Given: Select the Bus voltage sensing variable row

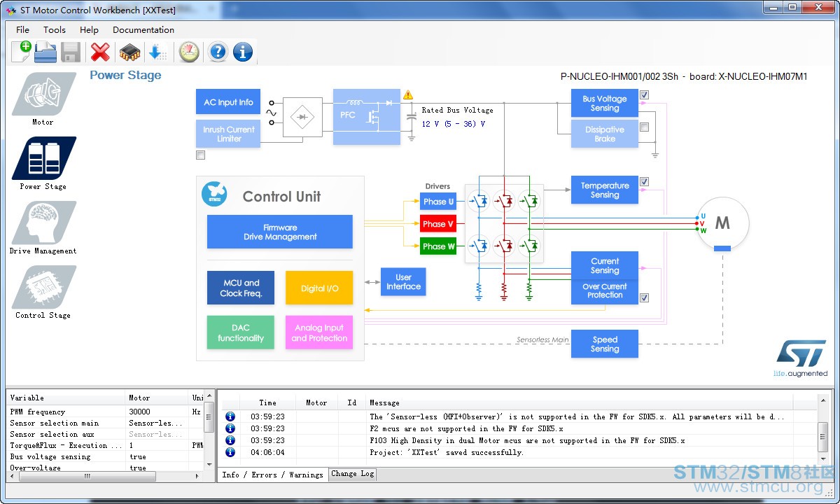Looking at the screenshot, I should pos(105,456).
